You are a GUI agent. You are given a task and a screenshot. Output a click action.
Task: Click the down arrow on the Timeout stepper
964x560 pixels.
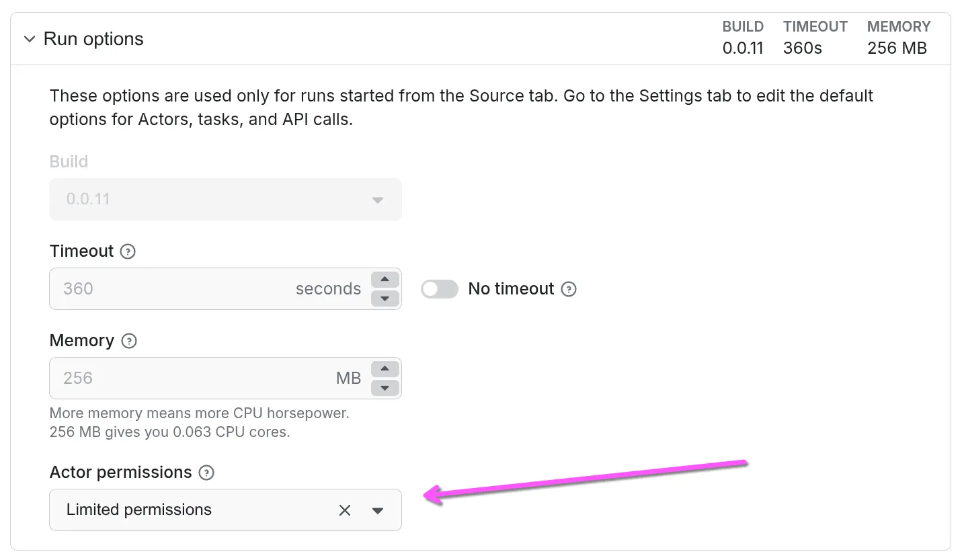tap(384, 298)
